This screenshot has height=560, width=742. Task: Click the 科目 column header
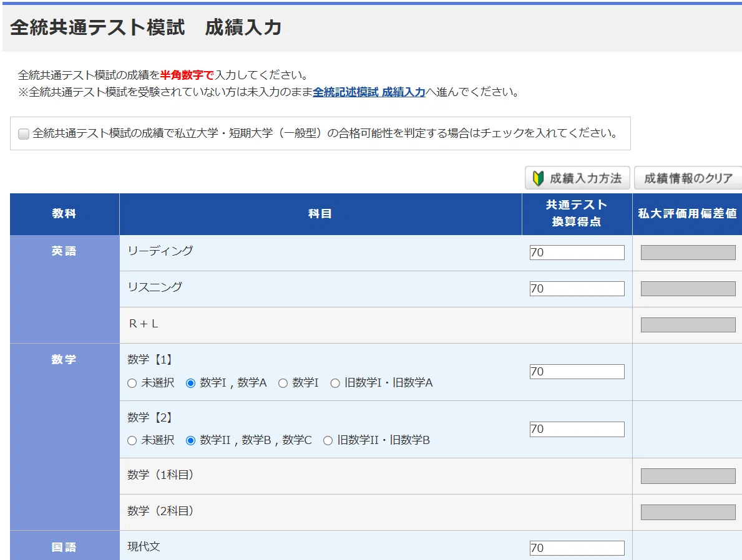[320, 214]
